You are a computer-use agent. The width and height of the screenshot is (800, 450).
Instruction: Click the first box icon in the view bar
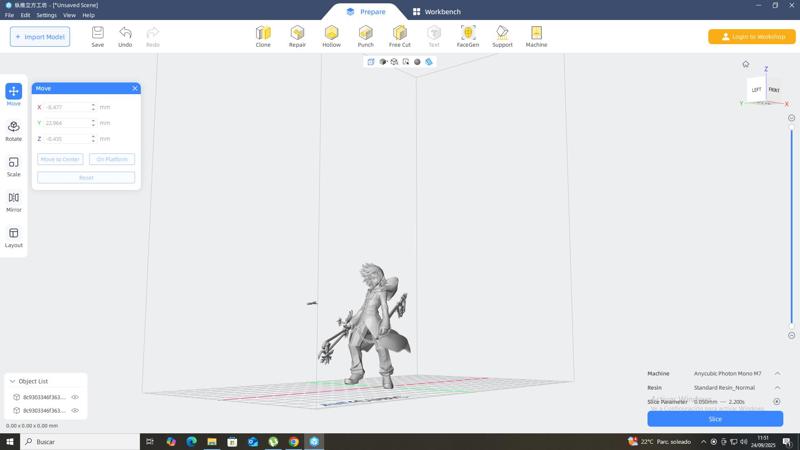371,62
